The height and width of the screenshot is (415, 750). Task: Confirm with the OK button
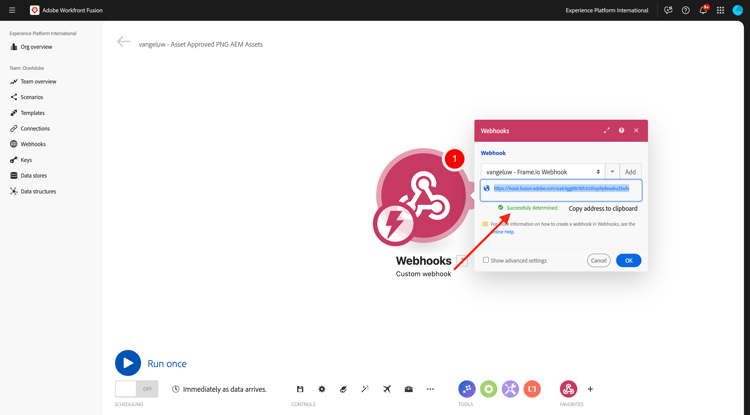tap(629, 261)
